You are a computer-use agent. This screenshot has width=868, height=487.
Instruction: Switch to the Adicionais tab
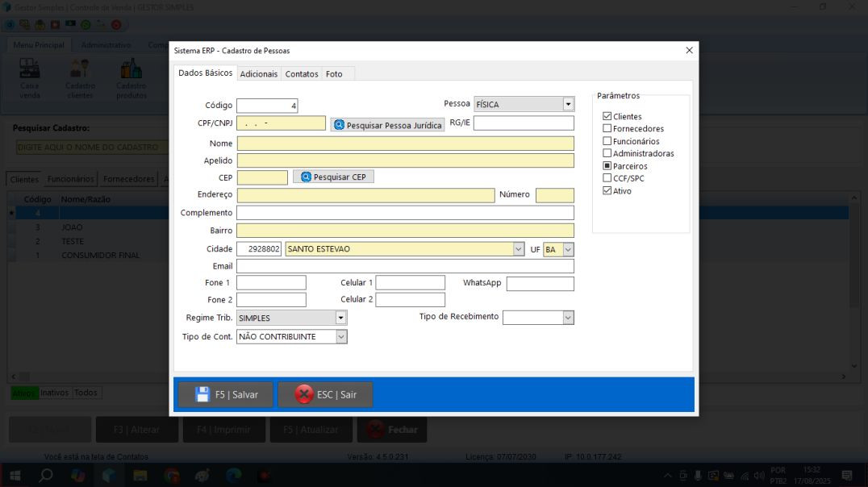coord(258,74)
